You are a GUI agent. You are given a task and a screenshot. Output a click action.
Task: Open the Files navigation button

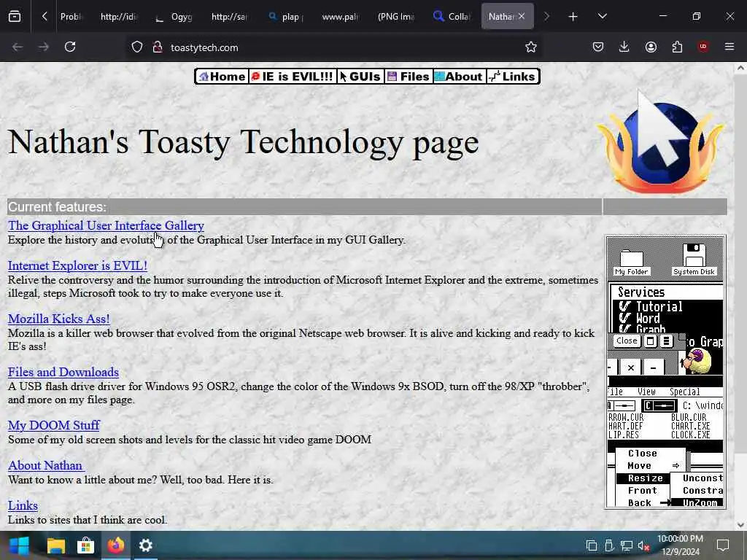409,77
